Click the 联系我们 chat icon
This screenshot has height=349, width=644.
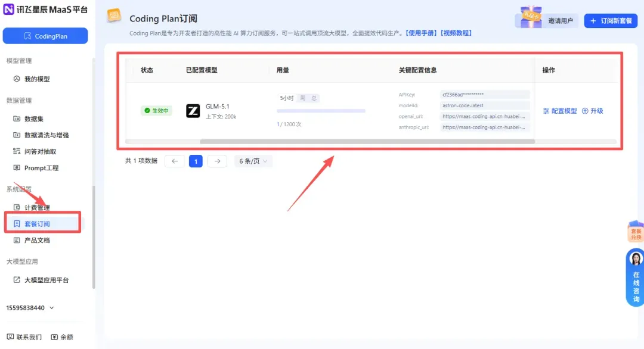10,336
